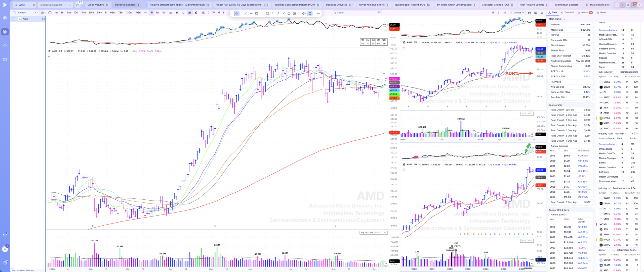Open chart settings gear icon
This screenshot has width=644, height=272.
coord(542,13)
